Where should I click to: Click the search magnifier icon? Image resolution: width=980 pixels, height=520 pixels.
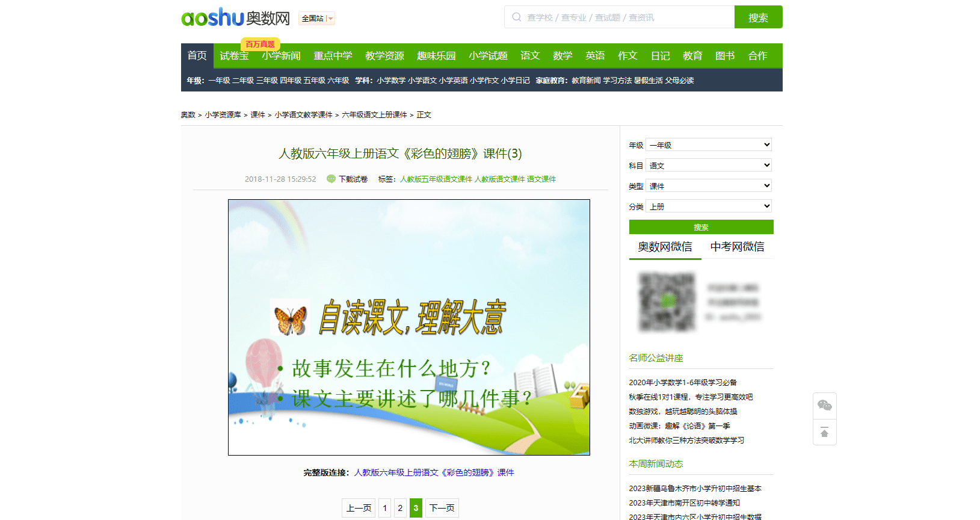[517, 17]
